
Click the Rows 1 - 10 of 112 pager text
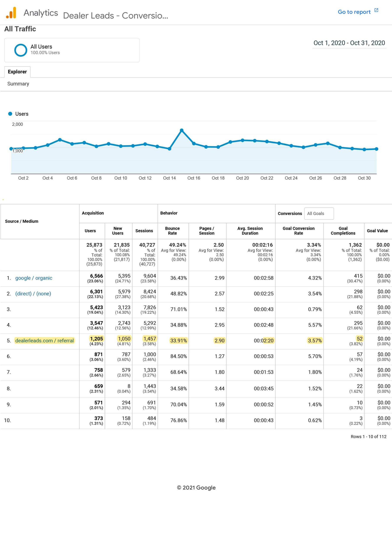pyautogui.click(x=368, y=437)
